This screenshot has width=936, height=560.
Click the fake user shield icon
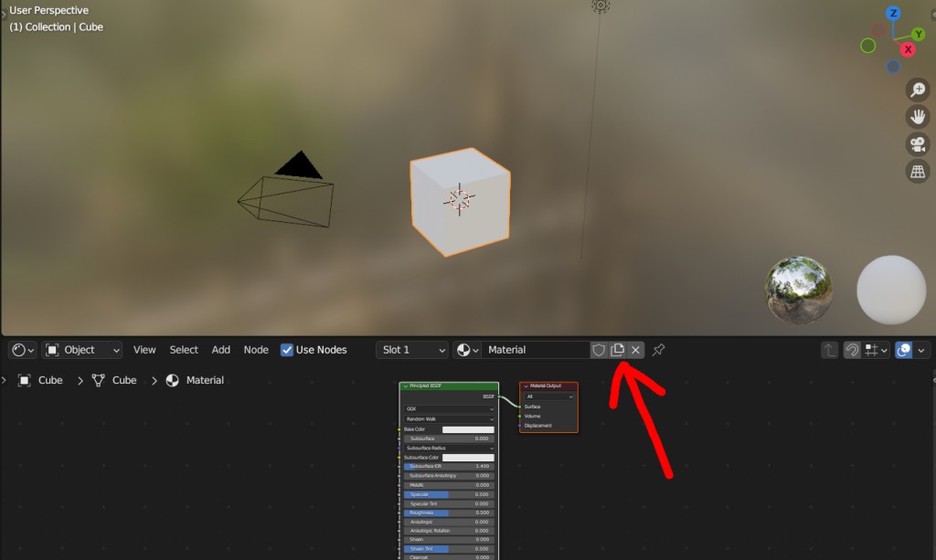(x=599, y=350)
